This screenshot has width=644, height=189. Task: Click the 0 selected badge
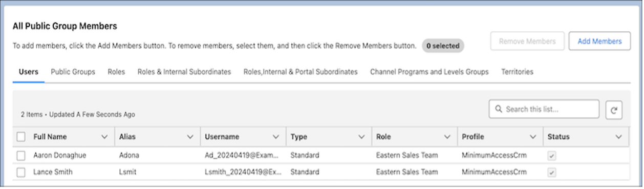(443, 46)
